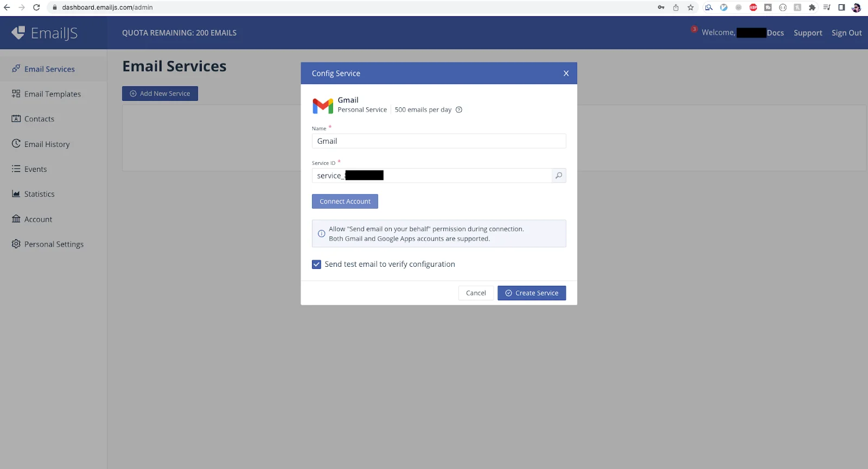Open the Extensions puzzle menu
Image resolution: width=868 pixels, height=469 pixels.
click(x=812, y=8)
